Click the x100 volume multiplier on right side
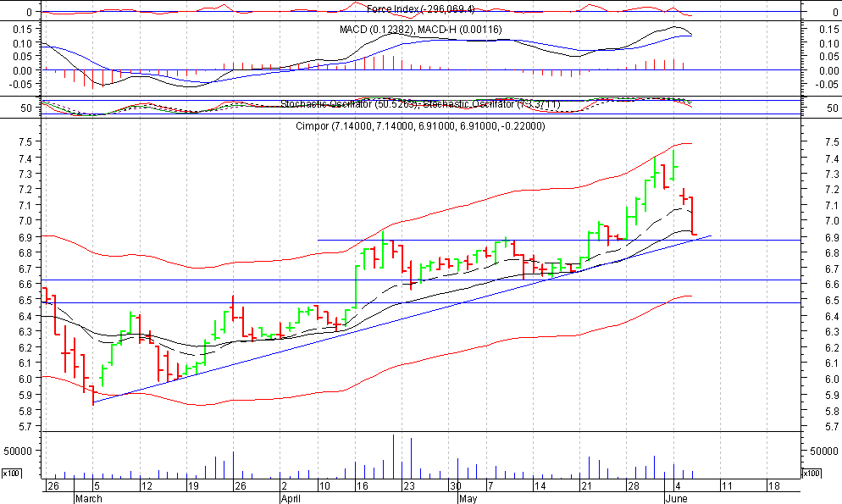The height and width of the screenshot is (504, 842). 812,473
